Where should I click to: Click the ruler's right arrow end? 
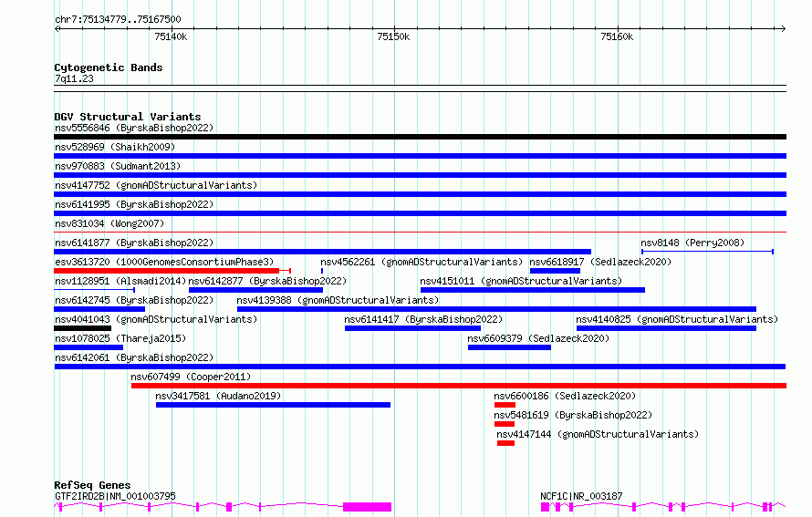(x=783, y=28)
